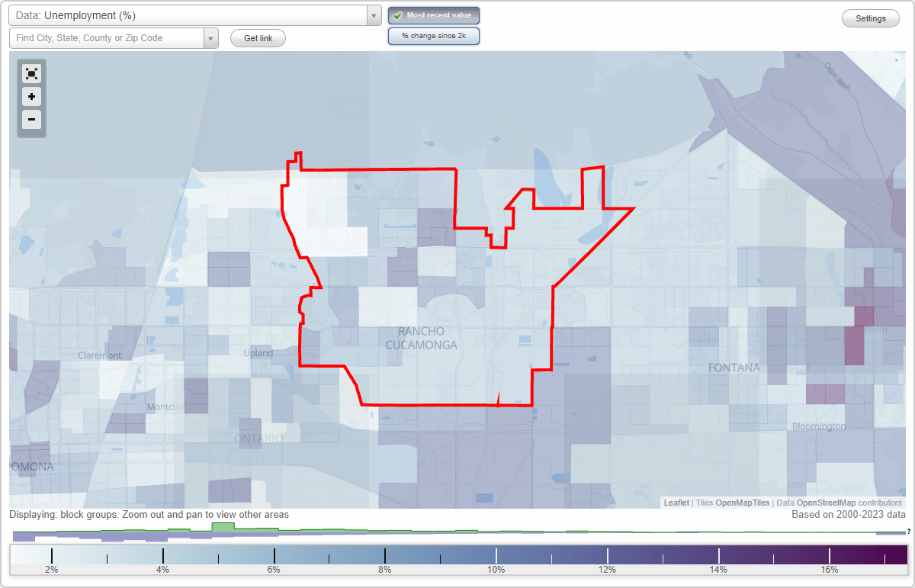Viewport: 915px width, 588px height.
Task: Click the Ontario label on map
Action: point(258,439)
